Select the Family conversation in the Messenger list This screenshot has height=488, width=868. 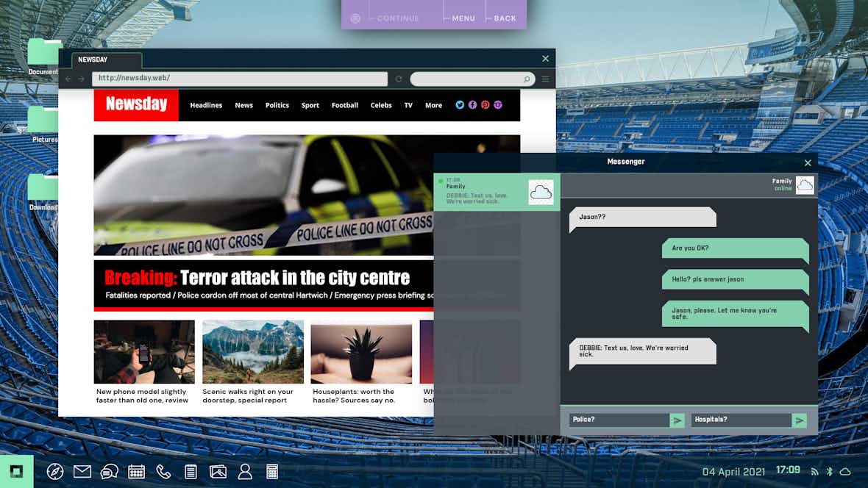(497, 192)
